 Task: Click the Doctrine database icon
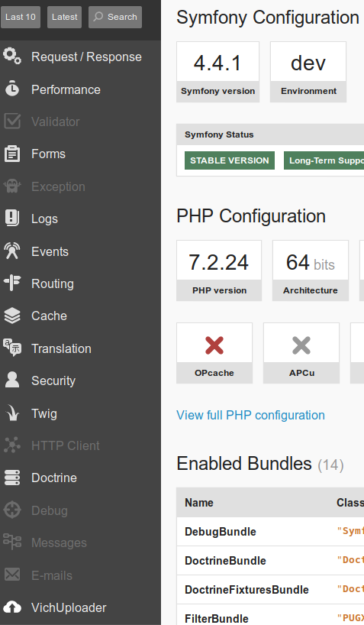point(12,478)
